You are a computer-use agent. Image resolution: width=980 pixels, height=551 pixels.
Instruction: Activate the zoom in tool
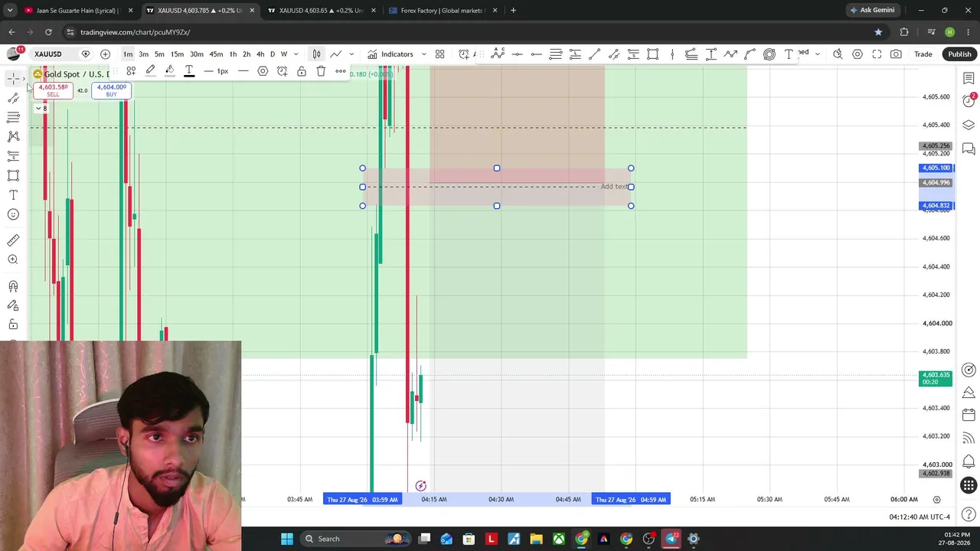click(13, 259)
